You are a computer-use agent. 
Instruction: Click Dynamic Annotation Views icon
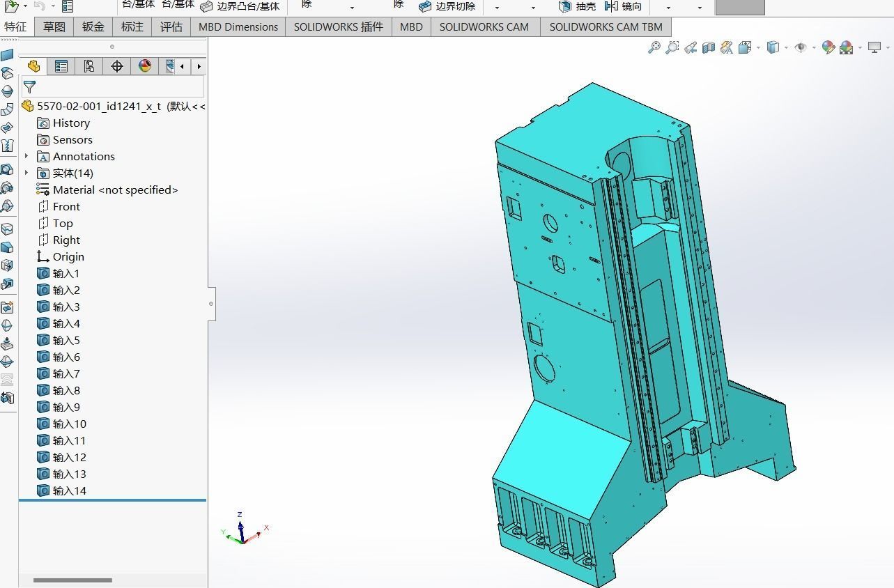tap(726, 47)
